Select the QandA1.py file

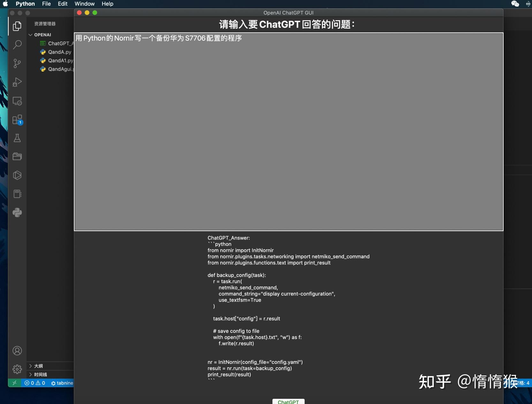point(60,60)
